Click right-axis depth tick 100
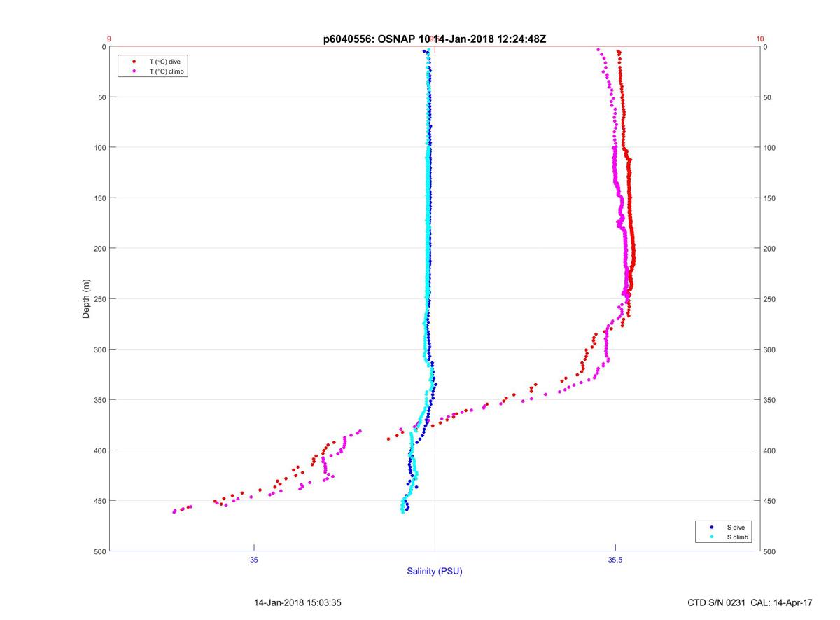Image resolution: width=840 pixels, height=620 pixels. 771,148
